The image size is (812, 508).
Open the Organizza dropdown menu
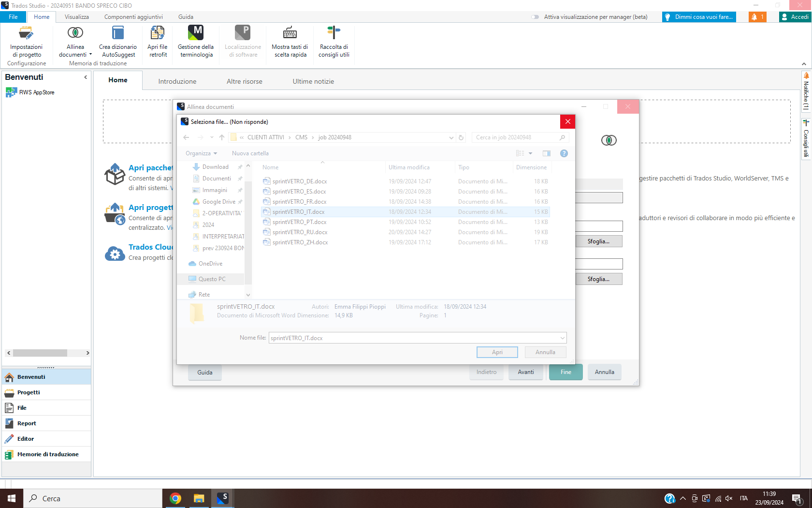(201, 153)
